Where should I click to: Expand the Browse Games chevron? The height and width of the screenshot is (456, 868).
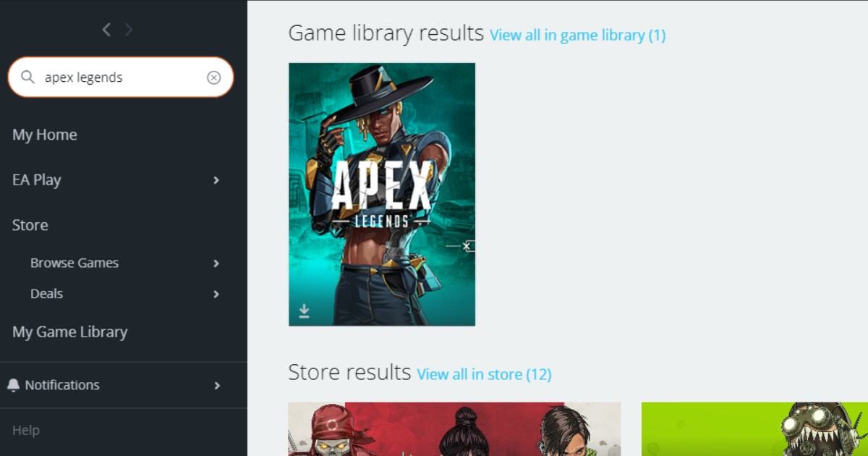pos(216,263)
